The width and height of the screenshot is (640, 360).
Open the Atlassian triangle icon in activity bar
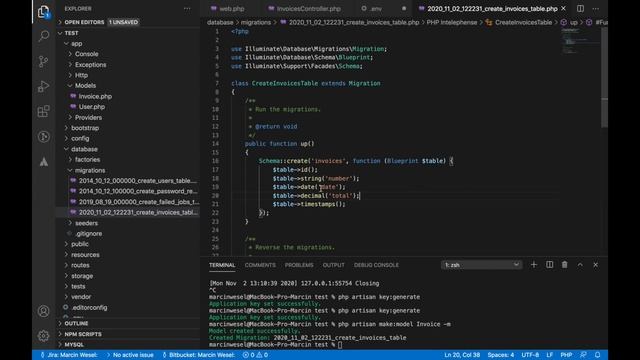tap(44, 162)
